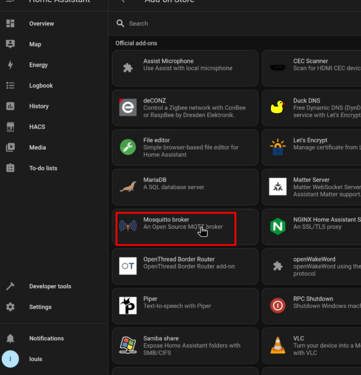Click the Notifications label text
This screenshot has height=375, width=361.
pyautogui.click(x=46, y=338)
